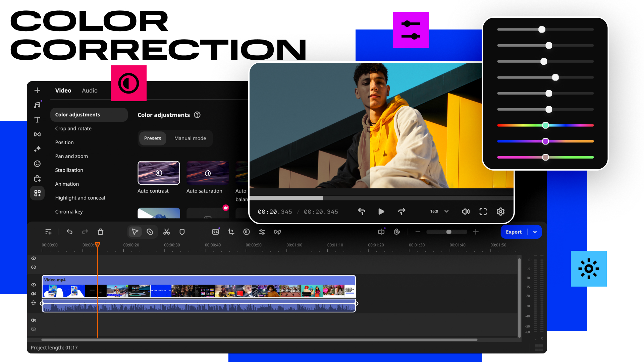
Task: Click the scissors split tool in timeline toolbar
Action: 166,232
